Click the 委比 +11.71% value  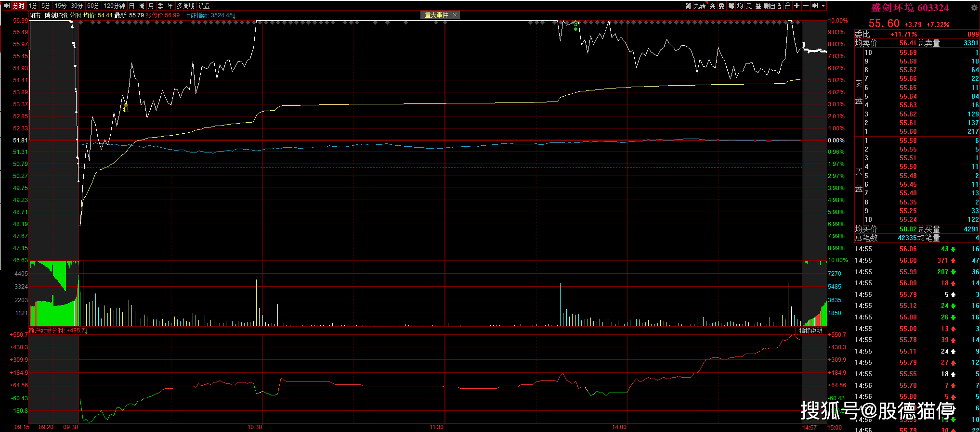[x=903, y=34]
